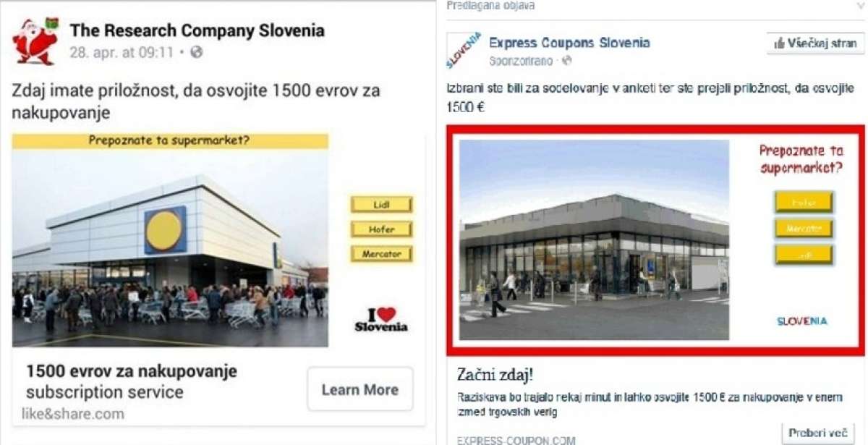
Task: Click the 28. apr. at 09:11 timestamp
Action: 122,52
